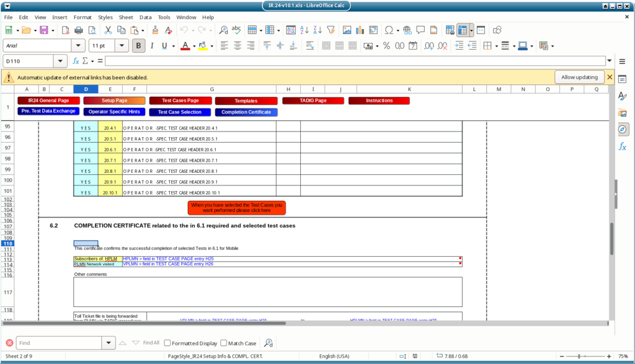Enable the Formatted Display checkbox
Viewport: 635px width, 364px height.
[167, 343]
